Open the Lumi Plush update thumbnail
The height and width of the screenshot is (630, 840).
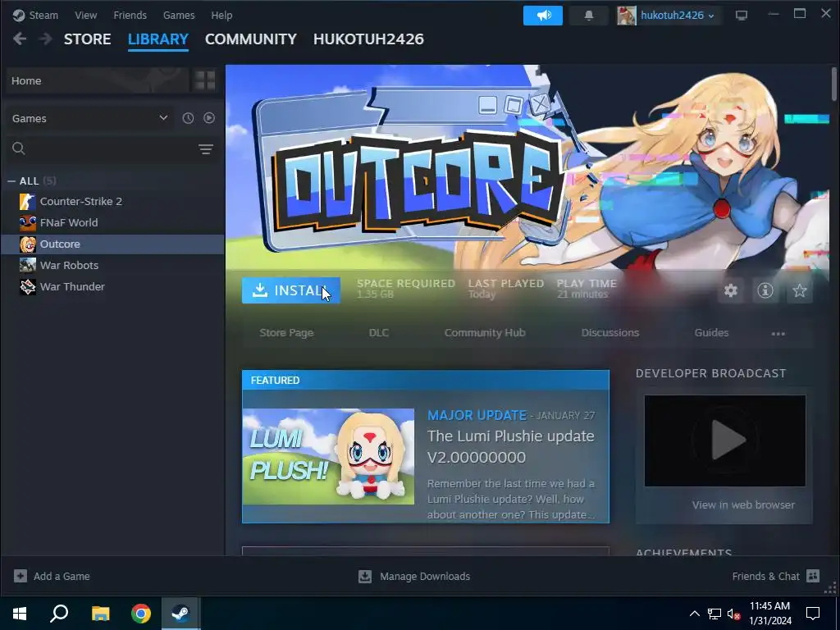tap(328, 456)
